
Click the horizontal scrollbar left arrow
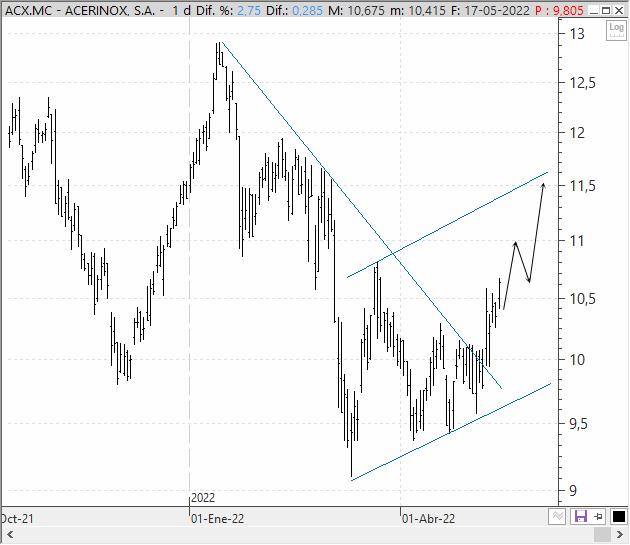click(x=10, y=535)
